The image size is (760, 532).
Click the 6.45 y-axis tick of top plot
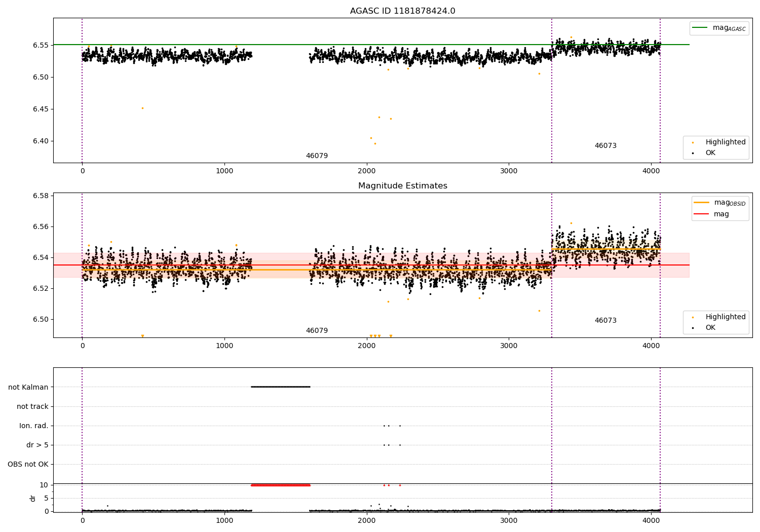point(41,109)
